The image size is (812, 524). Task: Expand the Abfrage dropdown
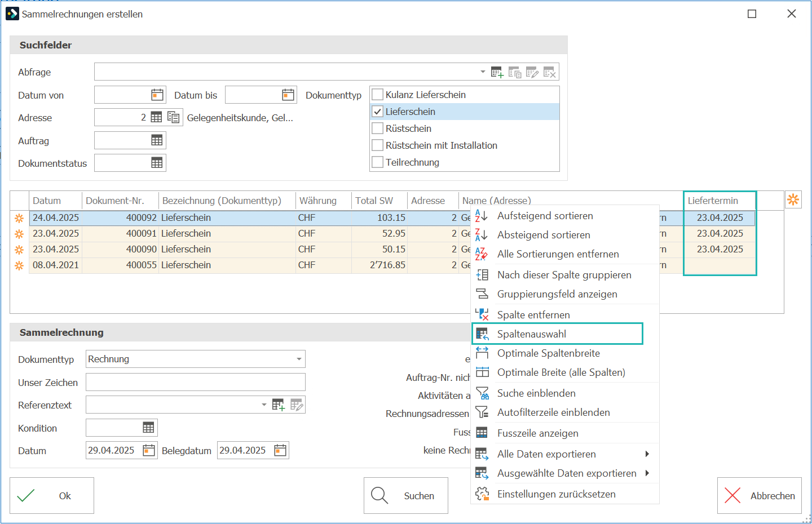483,72
